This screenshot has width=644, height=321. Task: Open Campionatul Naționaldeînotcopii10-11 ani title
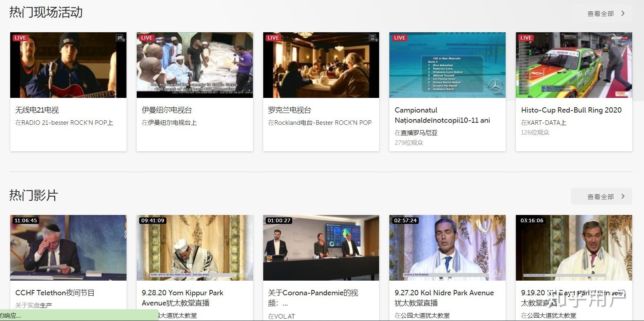pos(442,115)
